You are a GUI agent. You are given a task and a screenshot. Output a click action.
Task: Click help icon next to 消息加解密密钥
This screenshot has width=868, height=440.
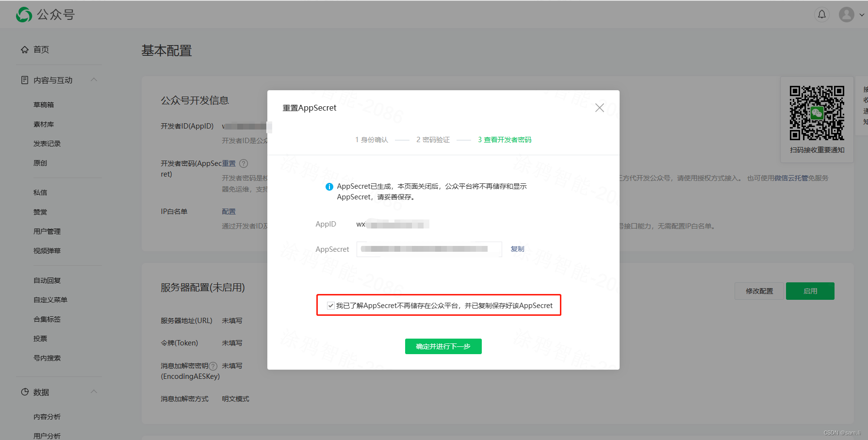[x=213, y=366]
